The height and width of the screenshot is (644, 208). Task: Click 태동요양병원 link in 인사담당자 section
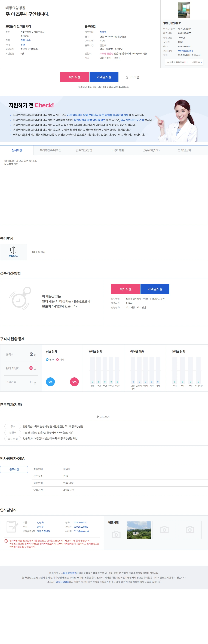(44, 531)
